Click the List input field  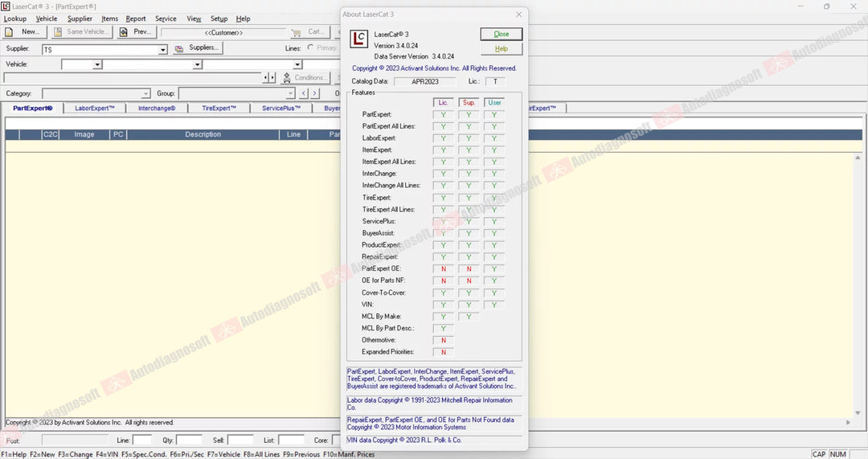tap(291, 441)
